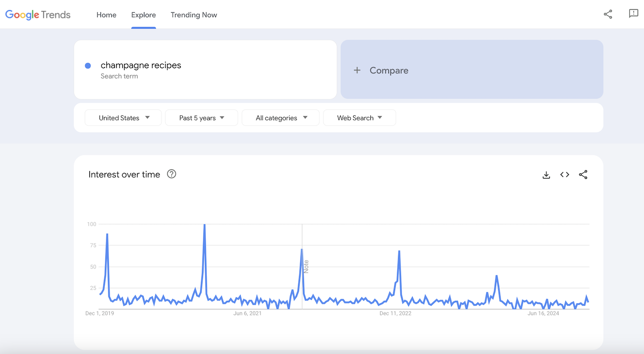
Task: Open the embed code icon
Action: pos(564,175)
